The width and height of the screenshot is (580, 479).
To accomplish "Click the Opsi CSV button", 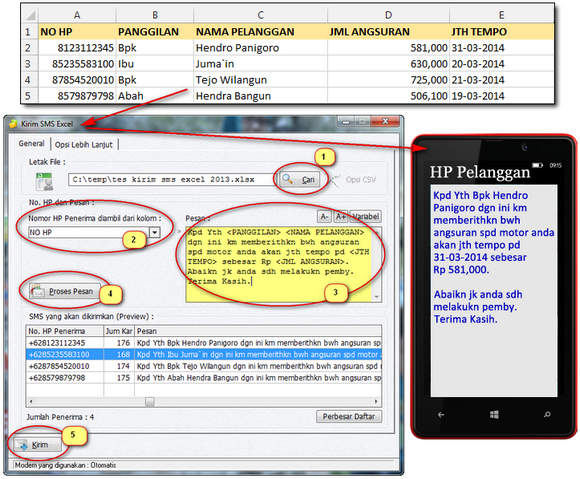I will point(353,180).
